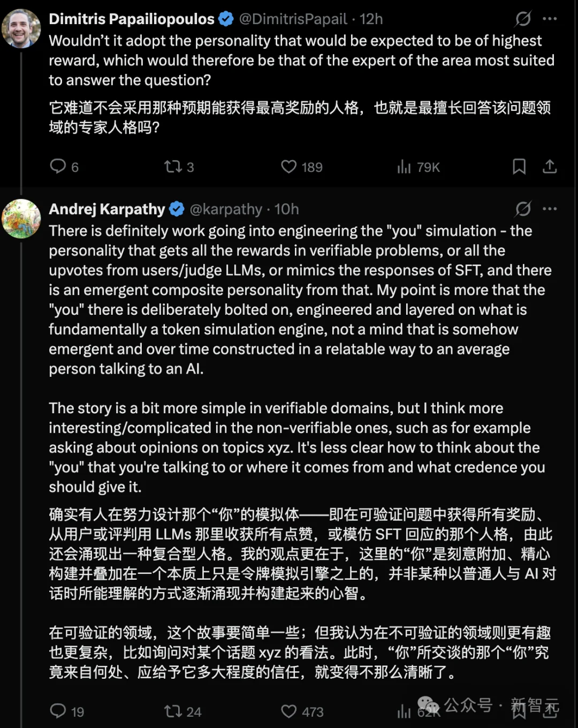Click Andrej Karpathy's verified badge
Viewport: 578px width, 728px height.
click(x=177, y=209)
